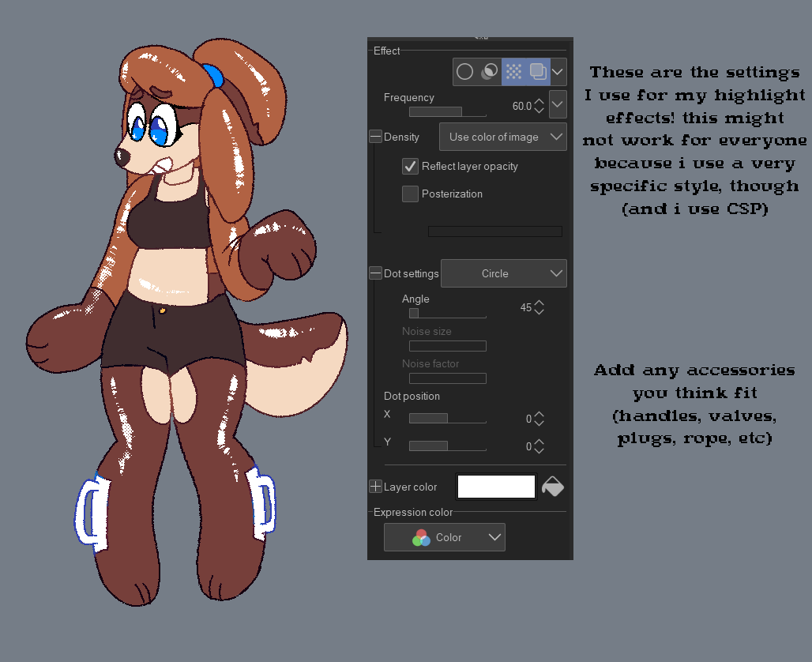Viewport: 812px width, 662px height.
Task: Click the Expression color label
Action: click(x=413, y=512)
